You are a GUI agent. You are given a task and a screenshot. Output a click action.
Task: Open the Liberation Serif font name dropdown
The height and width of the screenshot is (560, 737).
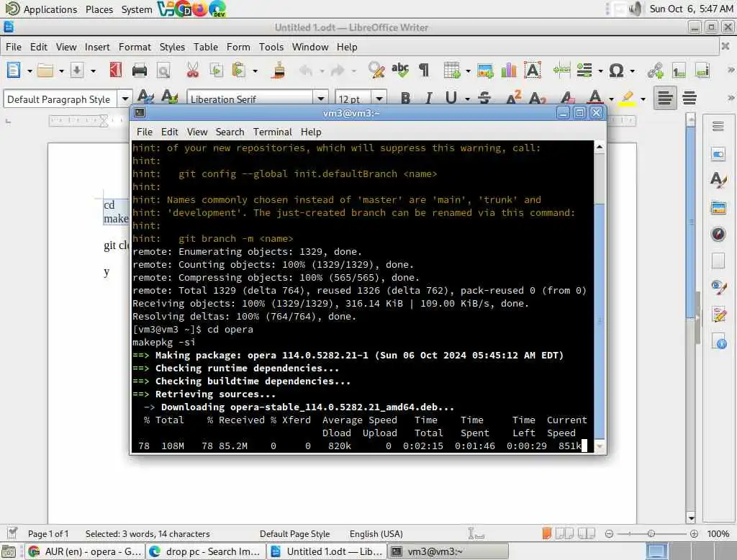coord(321,99)
